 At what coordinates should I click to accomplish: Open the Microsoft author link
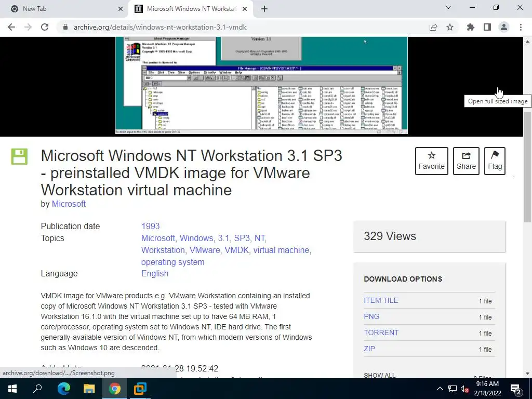coord(69,204)
